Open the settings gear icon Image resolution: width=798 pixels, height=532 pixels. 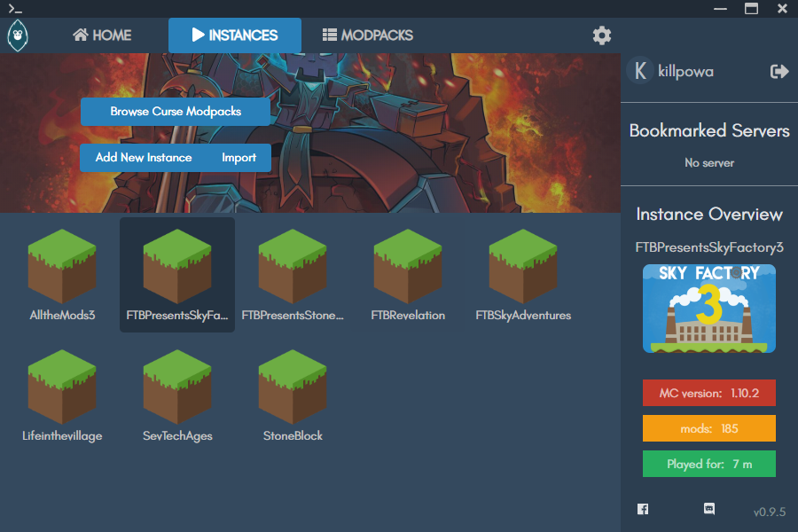point(601,35)
